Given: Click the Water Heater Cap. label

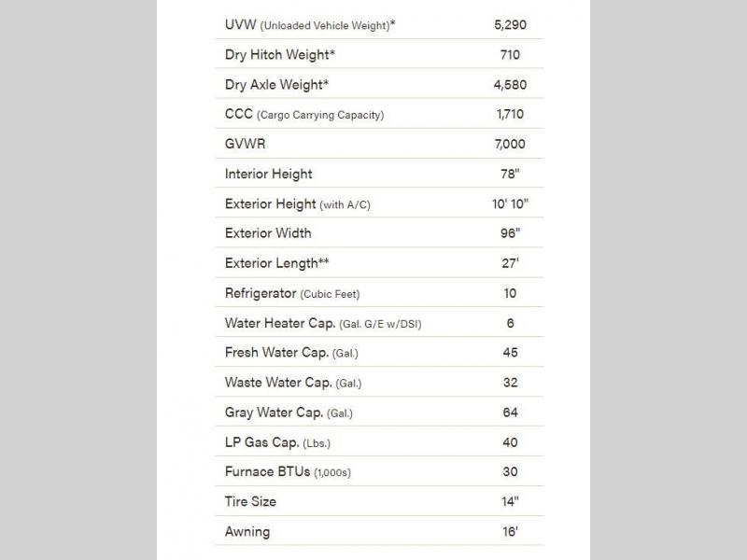Looking at the screenshot, I should [329, 323].
